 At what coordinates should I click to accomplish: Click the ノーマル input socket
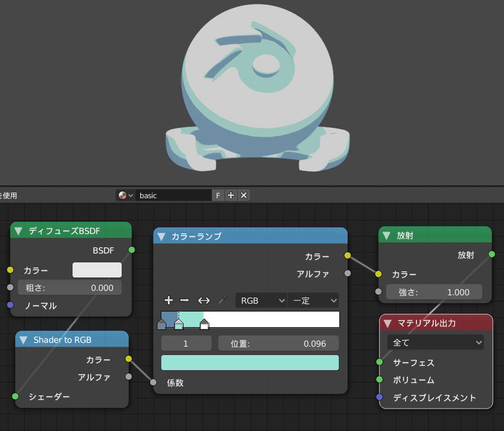10,305
